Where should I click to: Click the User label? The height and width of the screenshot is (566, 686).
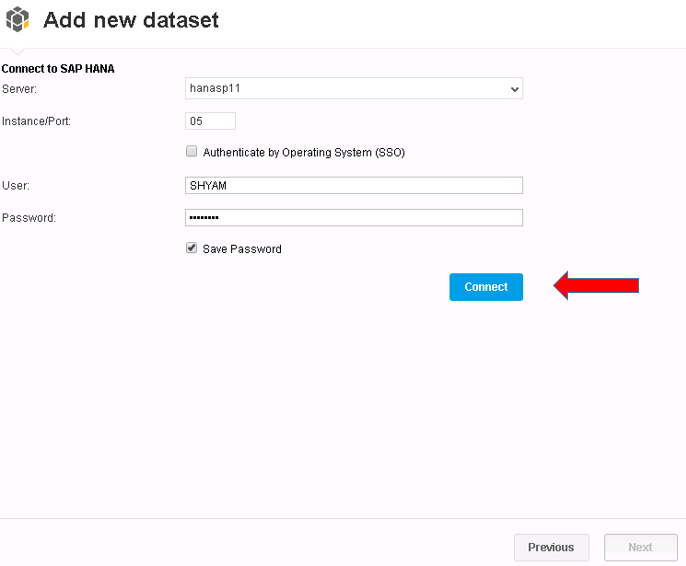click(16, 185)
